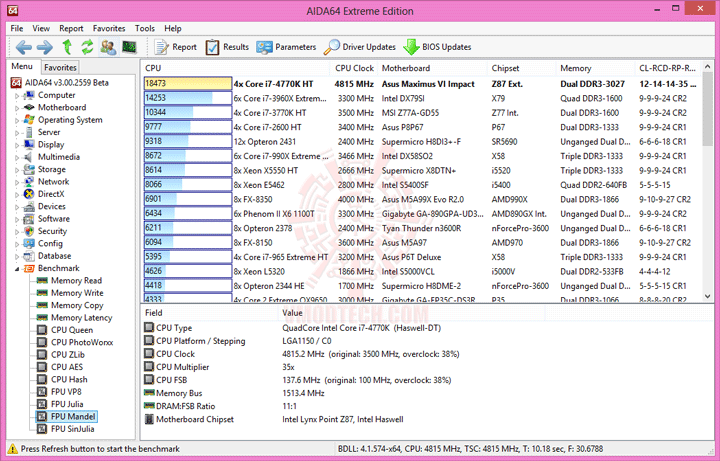Switch to the Favorites tab in sidebar
Screen dimensions: 720x461
[60, 67]
